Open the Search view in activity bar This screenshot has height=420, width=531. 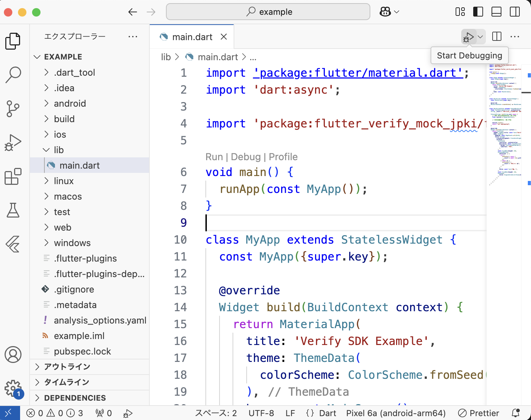click(13, 75)
